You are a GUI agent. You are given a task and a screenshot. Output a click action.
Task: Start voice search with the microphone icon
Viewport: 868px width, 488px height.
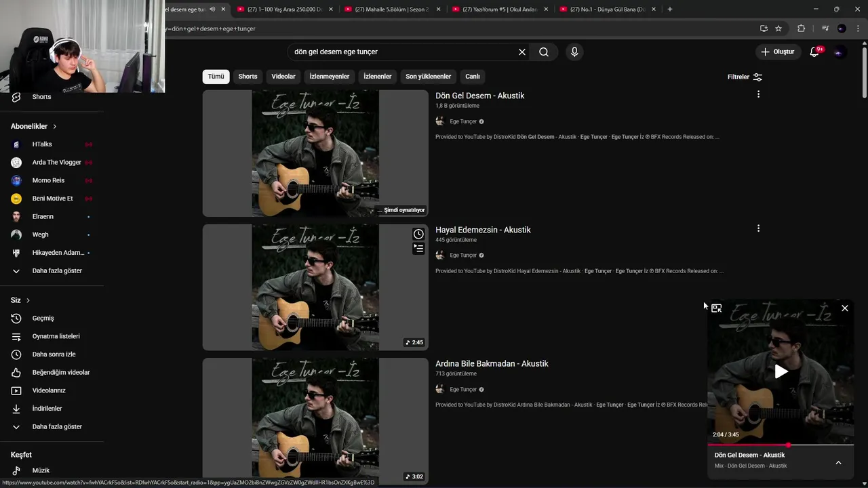574,52
